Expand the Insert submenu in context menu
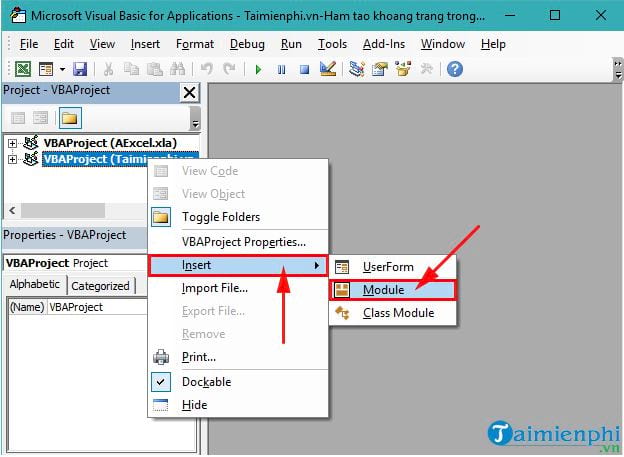The image size is (624, 457). (x=238, y=266)
